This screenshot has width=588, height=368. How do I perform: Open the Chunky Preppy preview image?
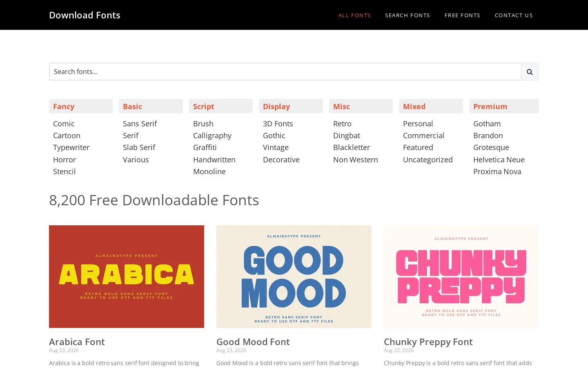coord(461,276)
